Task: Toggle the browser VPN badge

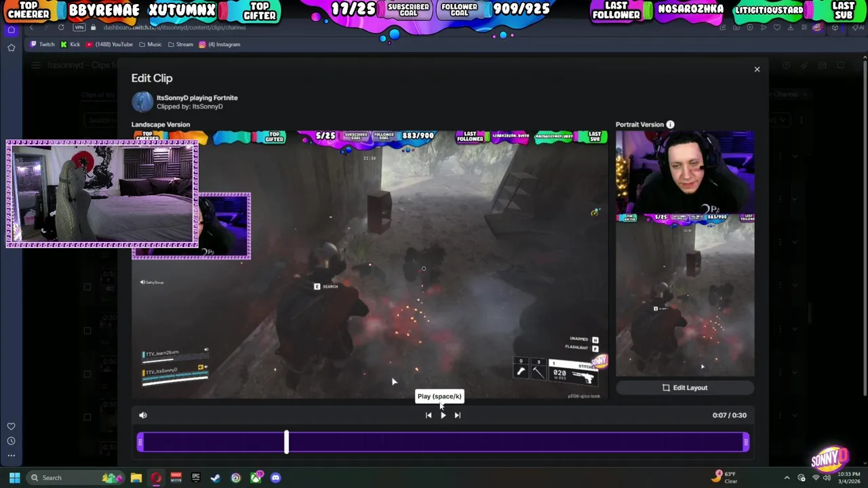Action: coord(80,27)
